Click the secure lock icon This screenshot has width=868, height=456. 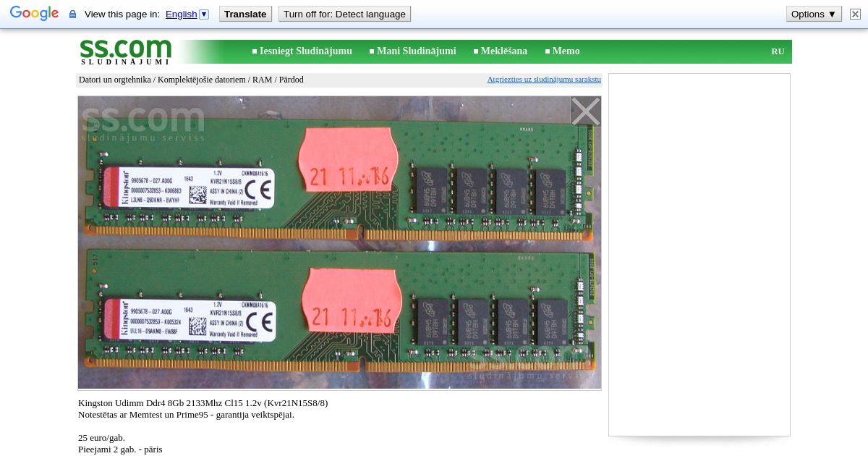(x=72, y=14)
